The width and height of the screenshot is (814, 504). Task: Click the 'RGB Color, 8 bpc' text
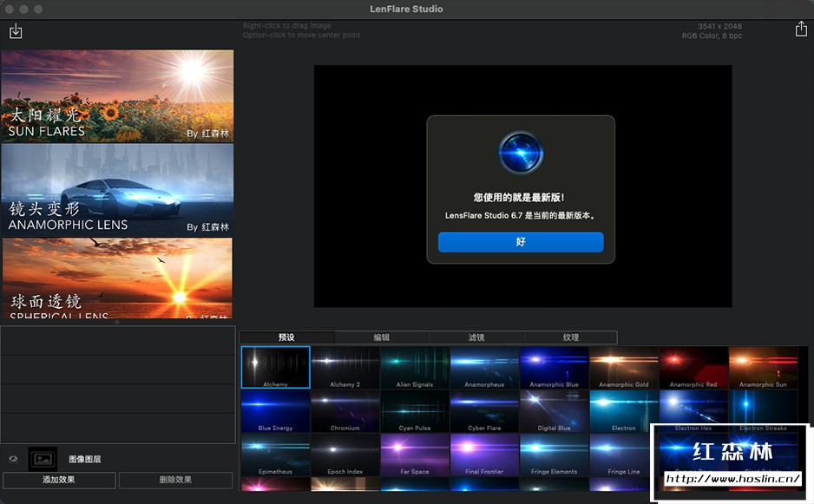[x=712, y=36]
